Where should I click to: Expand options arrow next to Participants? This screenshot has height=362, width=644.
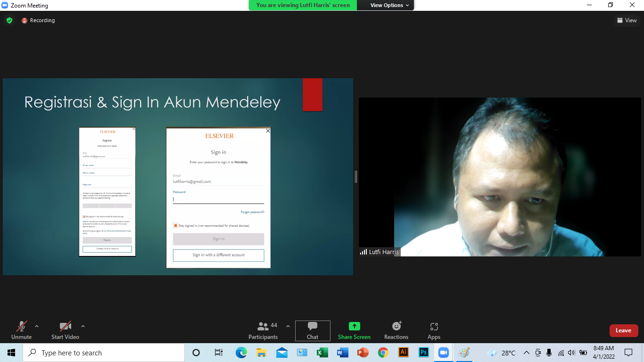point(288,326)
